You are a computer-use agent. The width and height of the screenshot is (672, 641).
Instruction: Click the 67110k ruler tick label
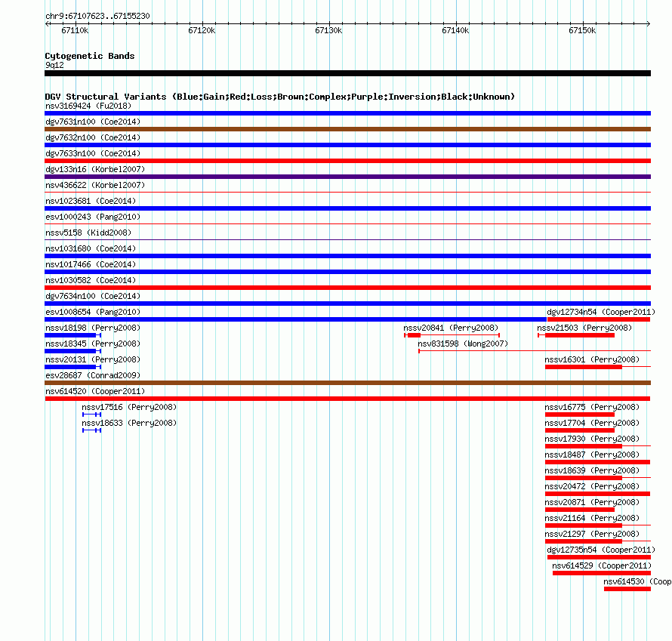[x=75, y=30]
